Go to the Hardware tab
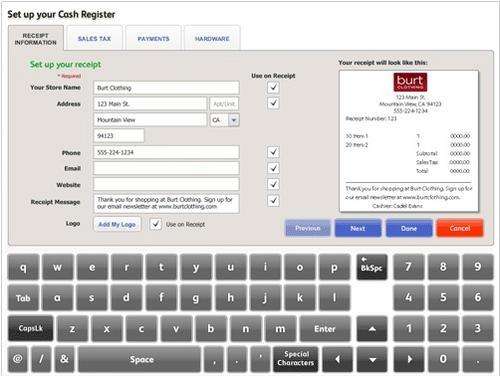Image resolution: width=500 pixels, height=376 pixels. (x=212, y=38)
